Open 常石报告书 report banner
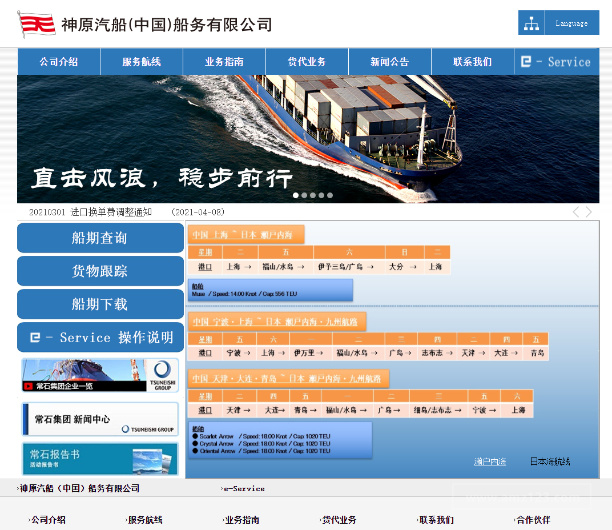The image size is (612, 530). click(100, 459)
